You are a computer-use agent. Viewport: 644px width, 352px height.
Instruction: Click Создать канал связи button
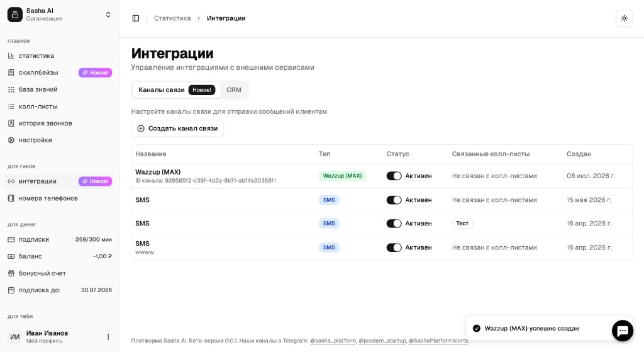[177, 128]
